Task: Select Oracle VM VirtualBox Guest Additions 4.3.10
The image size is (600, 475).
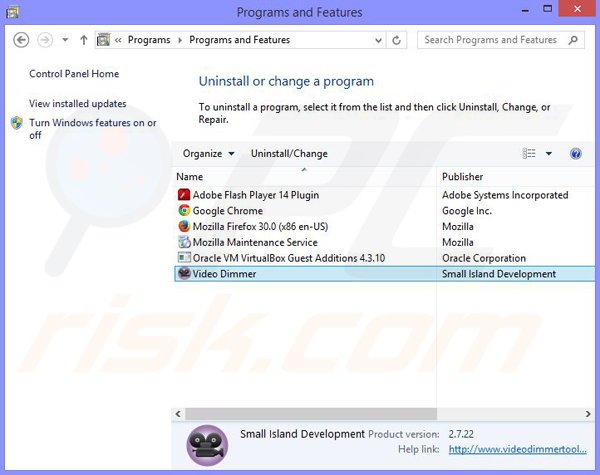Action: [x=289, y=258]
